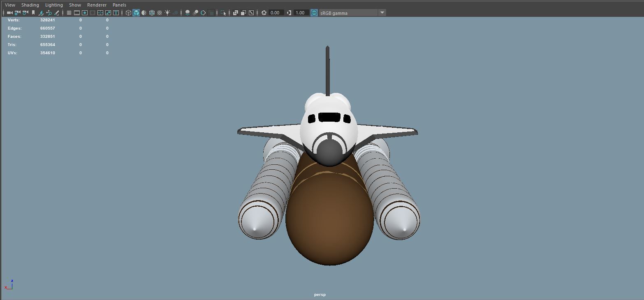644x300 pixels.
Task: Toggle the Gate Mask icon
Action: click(93, 13)
